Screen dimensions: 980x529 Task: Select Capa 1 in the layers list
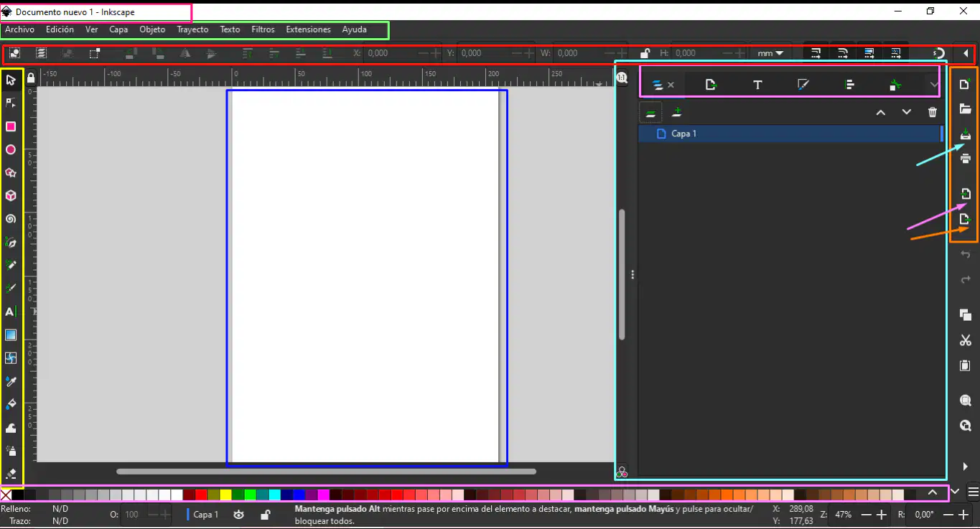click(790, 134)
